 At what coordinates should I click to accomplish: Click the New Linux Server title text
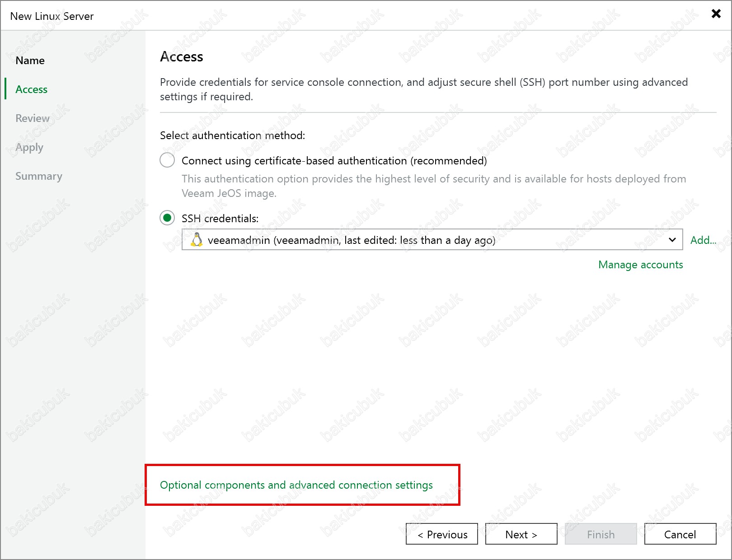(x=52, y=16)
